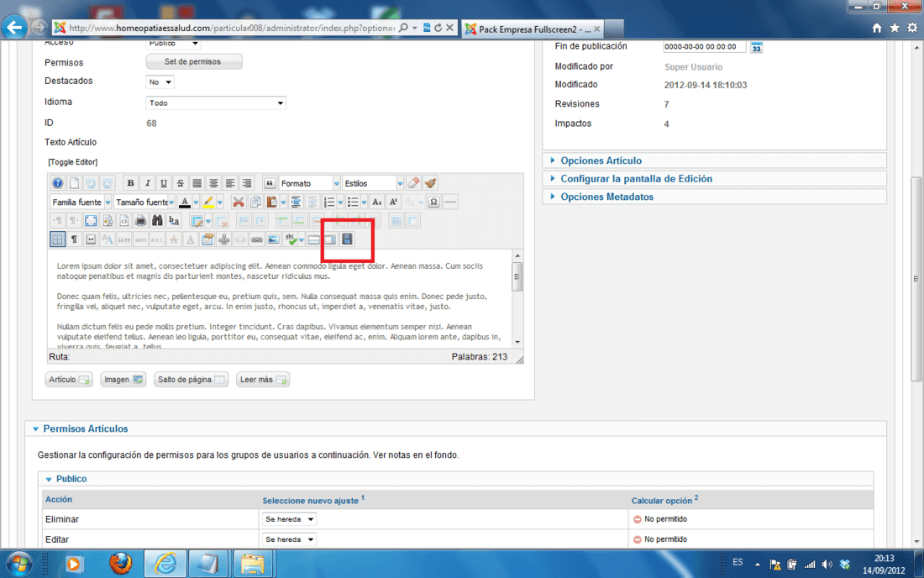Screen dimensions: 924x578
Task: Open the numbered list style arrow
Action: (340, 202)
